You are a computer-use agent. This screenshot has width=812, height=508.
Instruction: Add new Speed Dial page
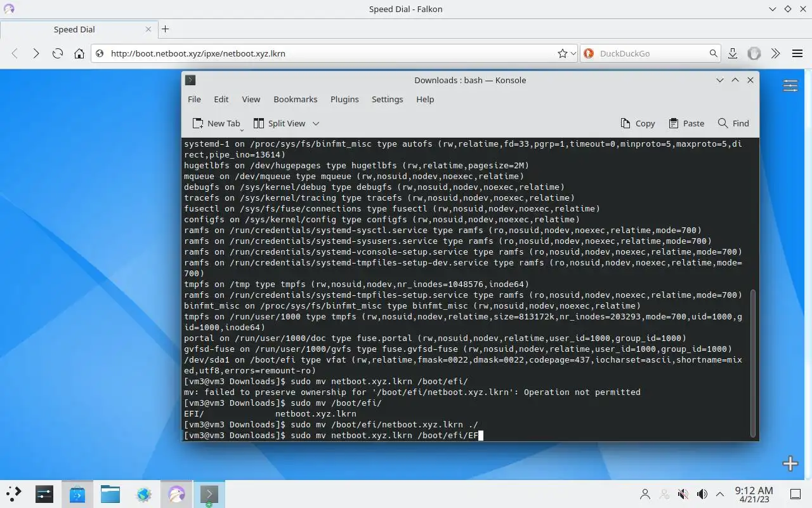(790, 464)
